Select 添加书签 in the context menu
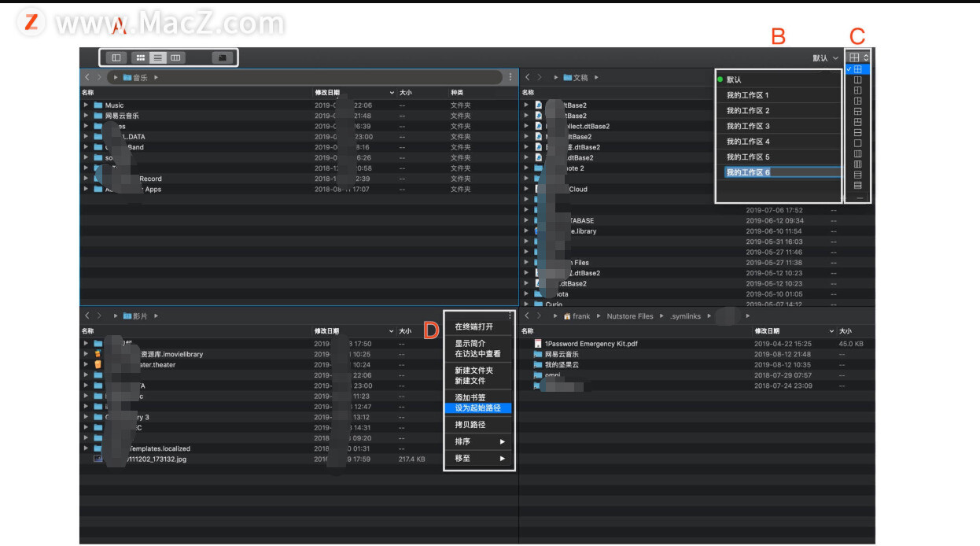The width and height of the screenshot is (980, 546). [x=470, y=397]
